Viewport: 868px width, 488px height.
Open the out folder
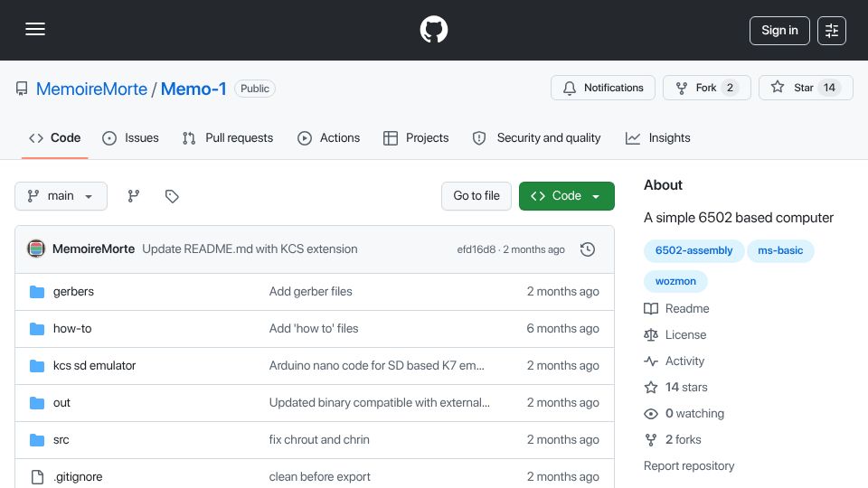61,403
